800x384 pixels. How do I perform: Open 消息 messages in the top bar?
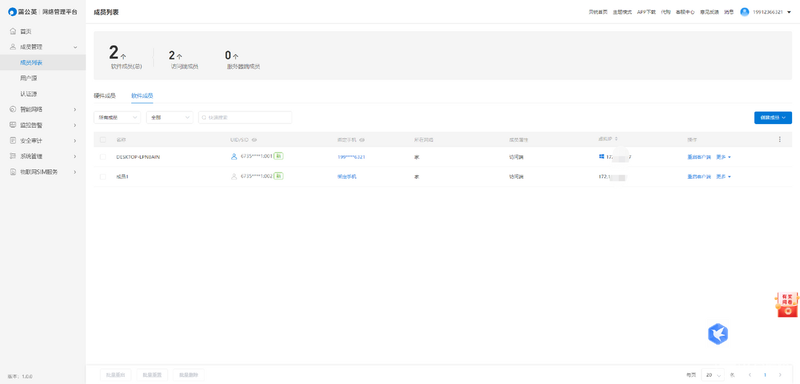729,12
